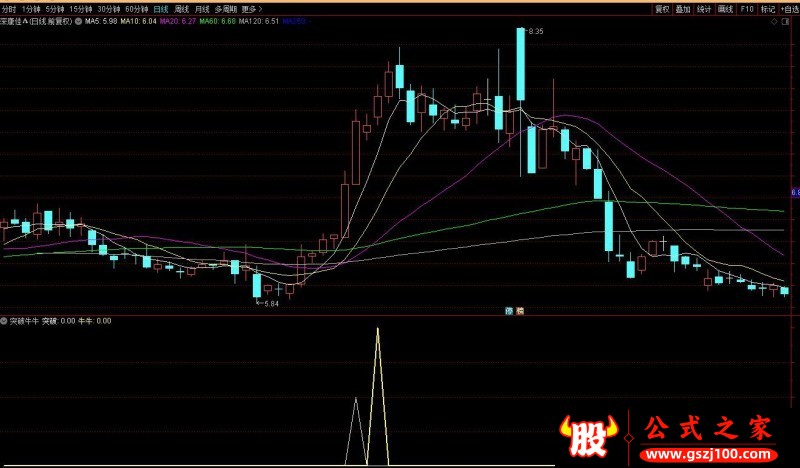Click the 叠加 overlay button

click(x=683, y=9)
